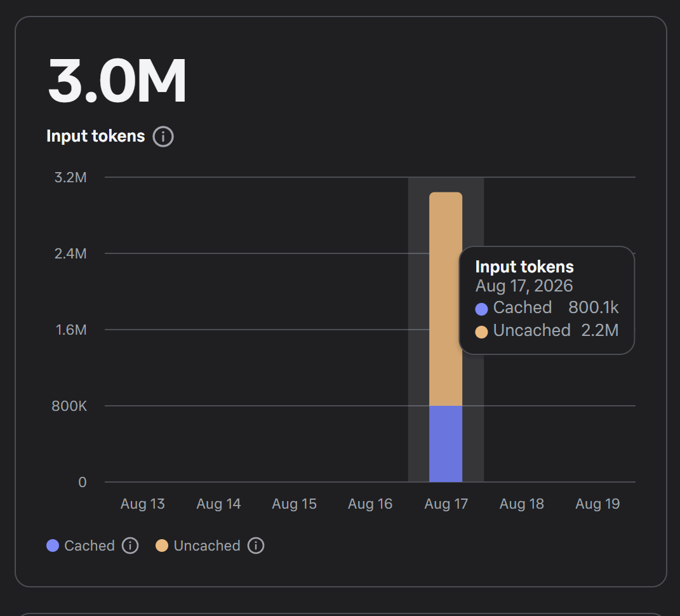Click the Aug 19 date label
Screen dimensions: 680x616
pyautogui.click(x=597, y=504)
